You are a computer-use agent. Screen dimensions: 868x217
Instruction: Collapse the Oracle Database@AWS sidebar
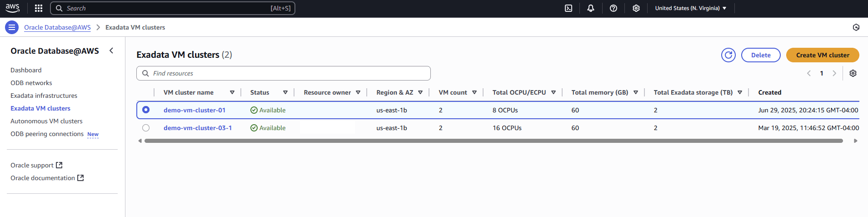click(x=111, y=50)
